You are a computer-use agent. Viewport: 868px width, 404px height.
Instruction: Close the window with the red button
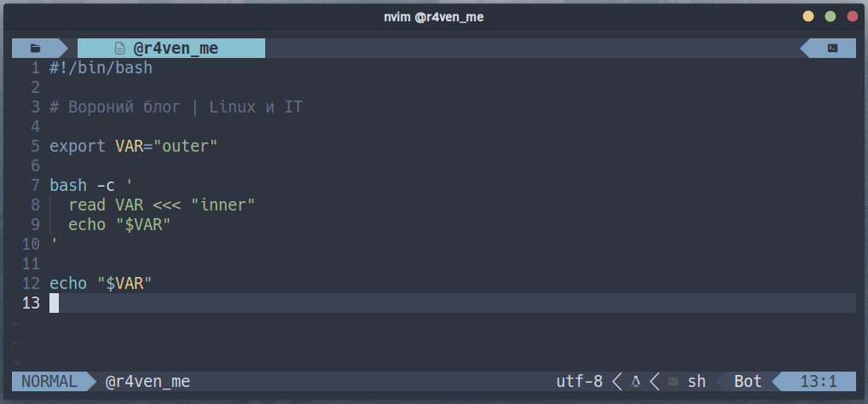pos(853,16)
